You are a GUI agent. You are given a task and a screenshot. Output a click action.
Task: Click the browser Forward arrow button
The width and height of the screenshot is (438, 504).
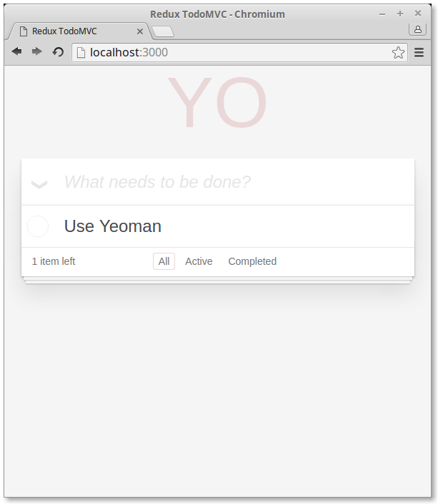click(37, 52)
